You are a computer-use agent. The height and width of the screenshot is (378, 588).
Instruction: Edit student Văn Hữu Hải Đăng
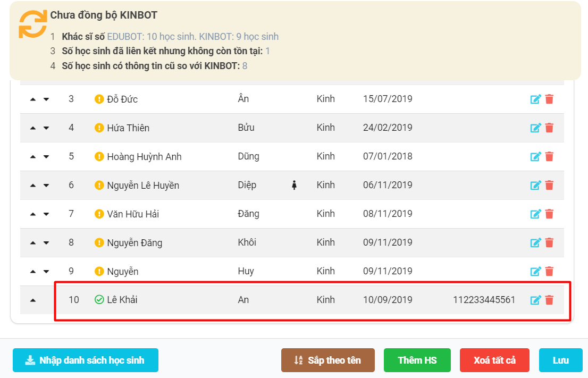point(535,214)
